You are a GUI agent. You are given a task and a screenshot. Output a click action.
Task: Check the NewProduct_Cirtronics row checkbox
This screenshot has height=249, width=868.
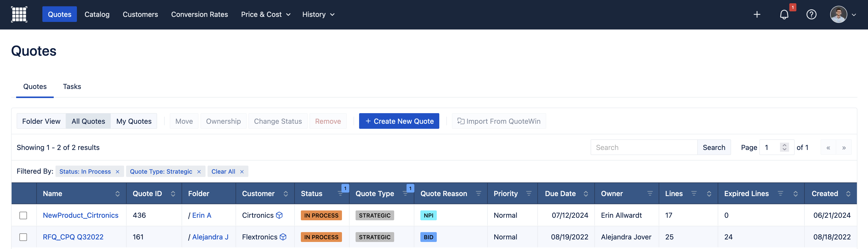(23, 215)
